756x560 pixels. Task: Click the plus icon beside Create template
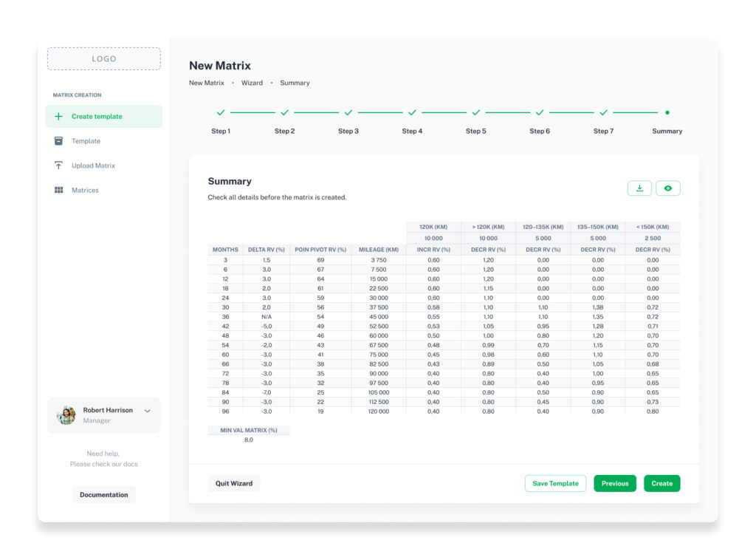pyautogui.click(x=58, y=116)
